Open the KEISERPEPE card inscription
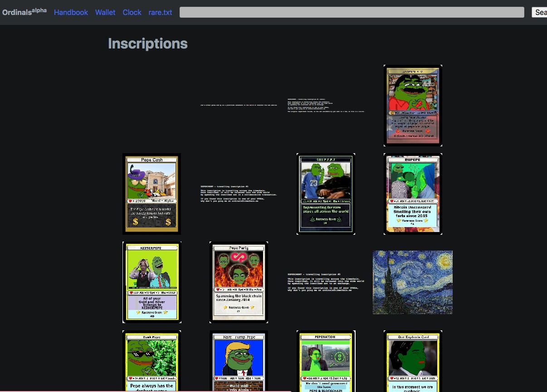Image resolution: width=547 pixels, height=392 pixels. 151,282
